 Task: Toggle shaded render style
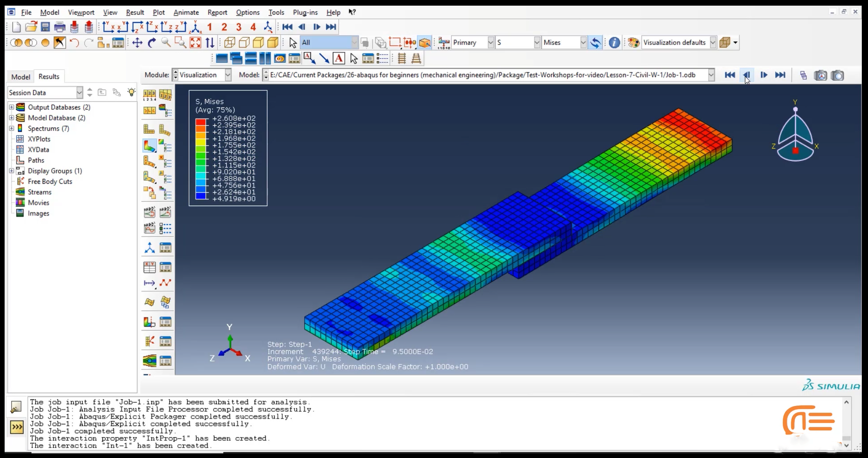(273, 43)
